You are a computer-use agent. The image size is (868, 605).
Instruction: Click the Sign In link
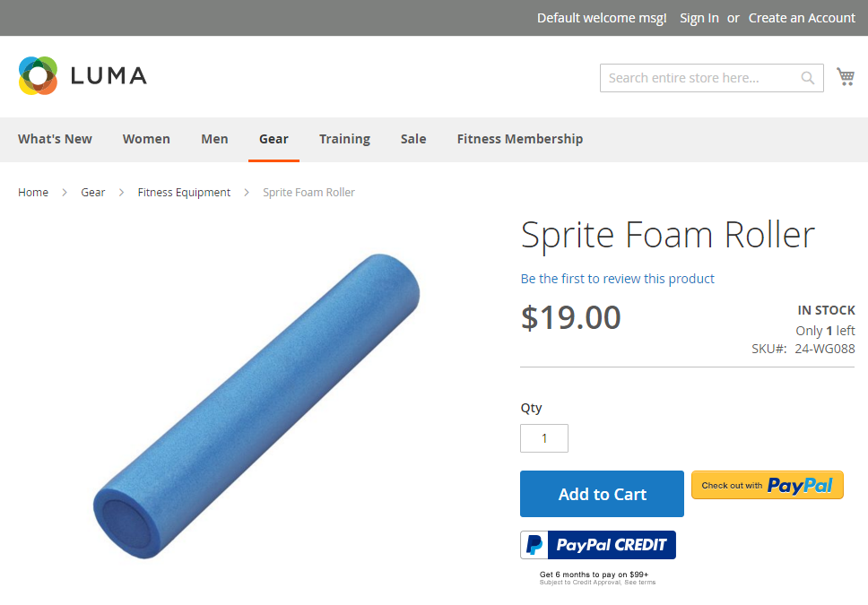[x=699, y=18]
